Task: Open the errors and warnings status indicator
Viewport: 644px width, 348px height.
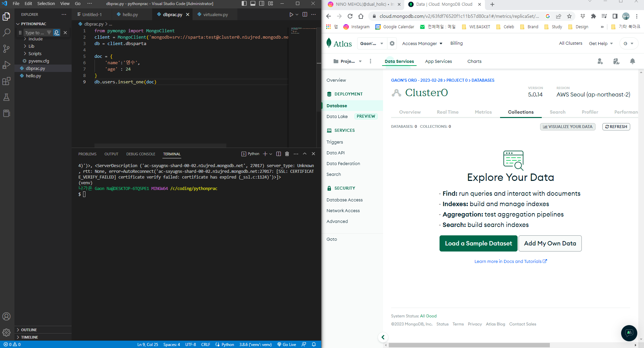Action: tap(12, 344)
